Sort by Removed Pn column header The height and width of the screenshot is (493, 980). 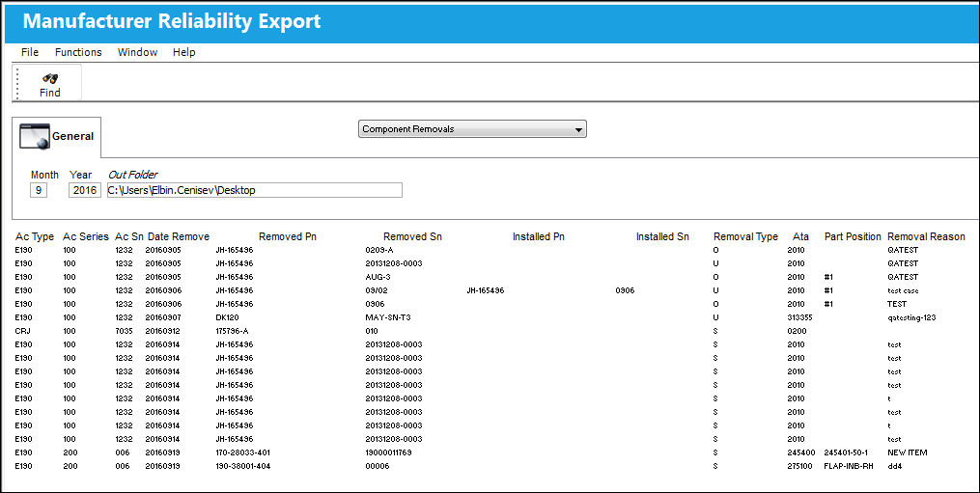coord(288,236)
